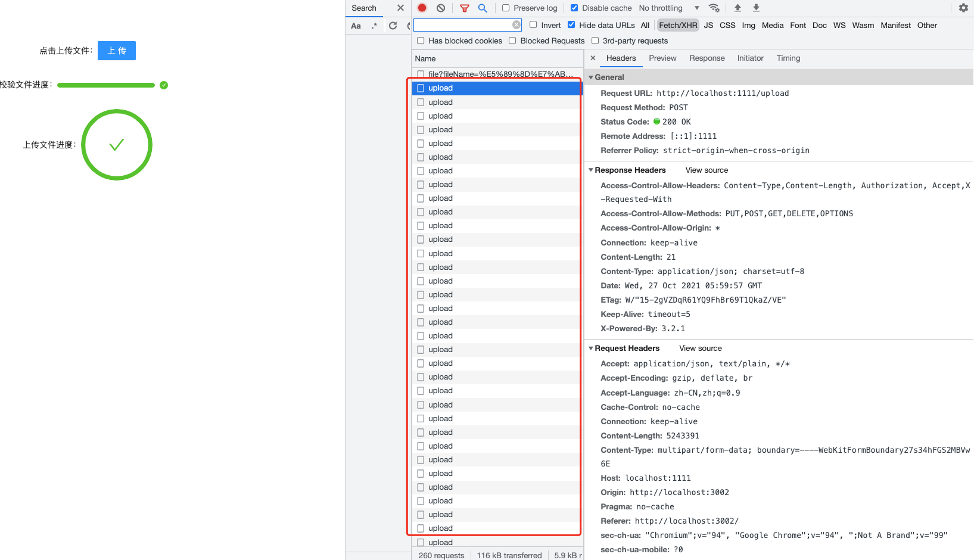Filter by All request types

645,25
